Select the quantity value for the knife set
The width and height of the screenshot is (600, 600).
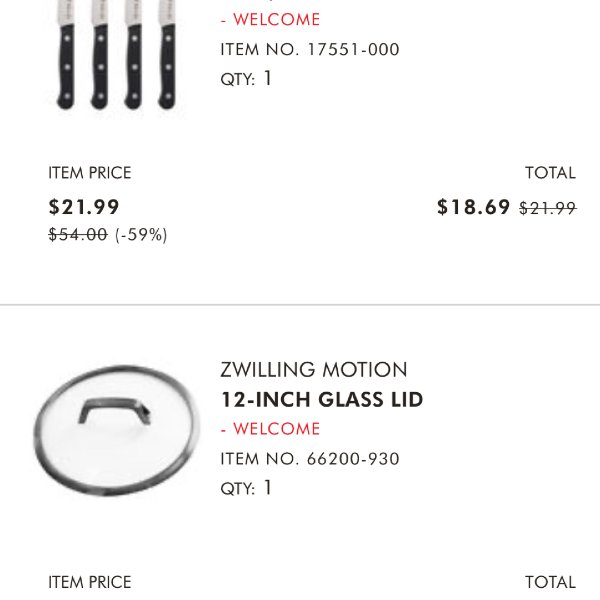[267, 78]
